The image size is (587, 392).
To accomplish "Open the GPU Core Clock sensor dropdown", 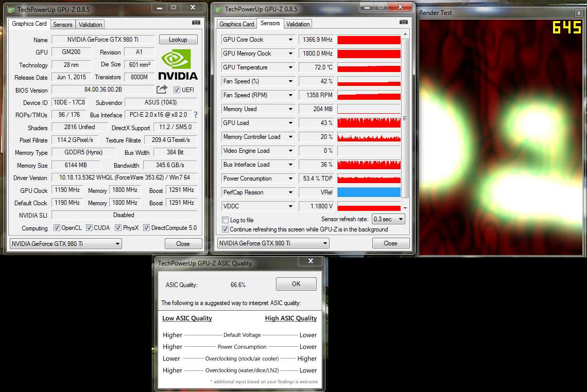I will (x=290, y=40).
